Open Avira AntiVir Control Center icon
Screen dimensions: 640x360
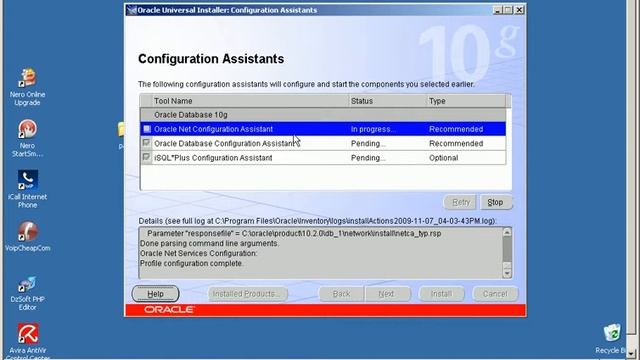[27, 341]
